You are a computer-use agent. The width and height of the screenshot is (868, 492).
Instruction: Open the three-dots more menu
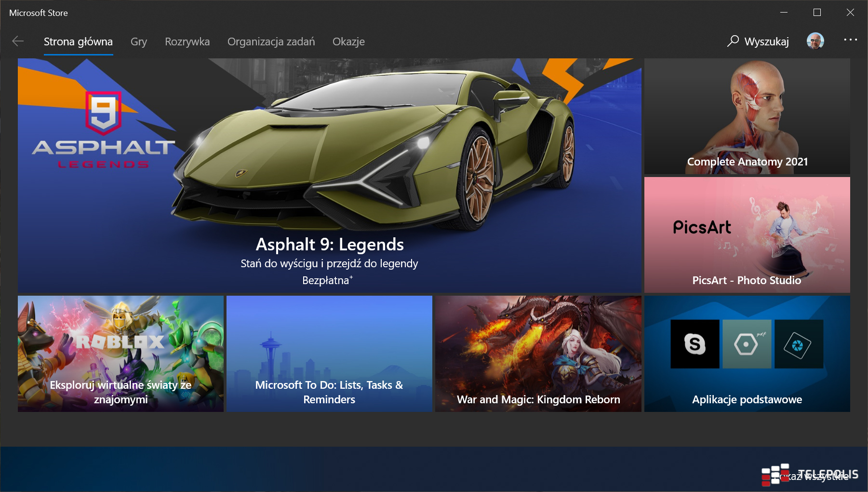click(x=850, y=40)
